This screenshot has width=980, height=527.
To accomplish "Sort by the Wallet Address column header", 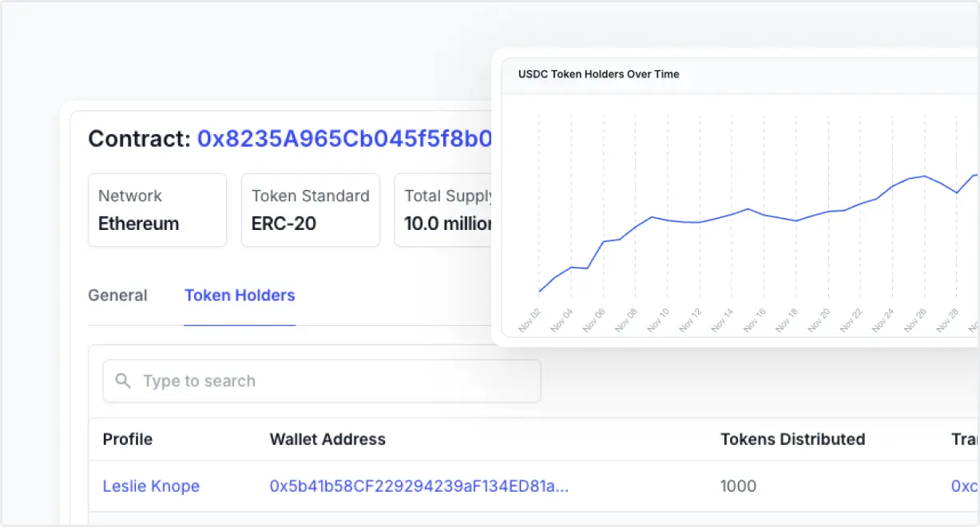I will (x=327, y=439).
